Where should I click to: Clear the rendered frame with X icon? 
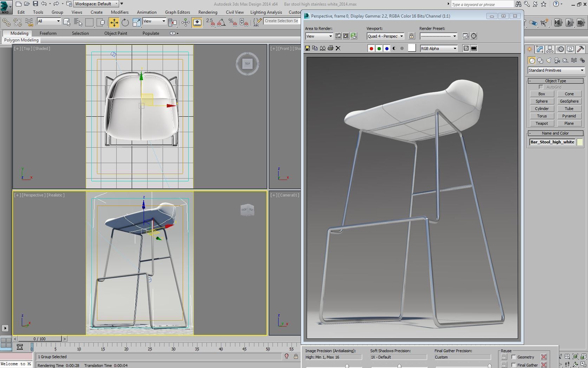click(x=338, y=48)
